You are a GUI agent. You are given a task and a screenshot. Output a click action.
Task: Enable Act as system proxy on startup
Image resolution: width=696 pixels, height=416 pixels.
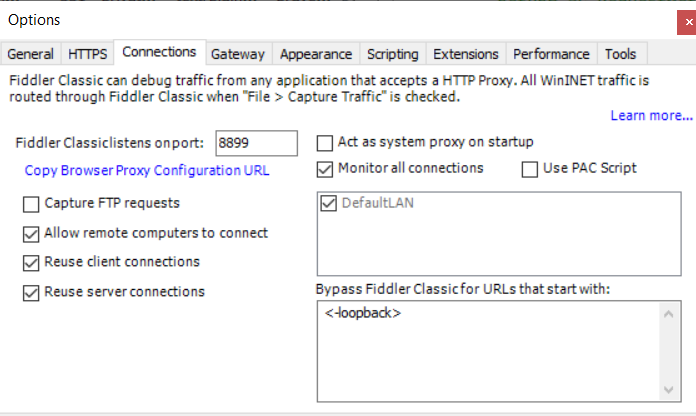[325, 143]
